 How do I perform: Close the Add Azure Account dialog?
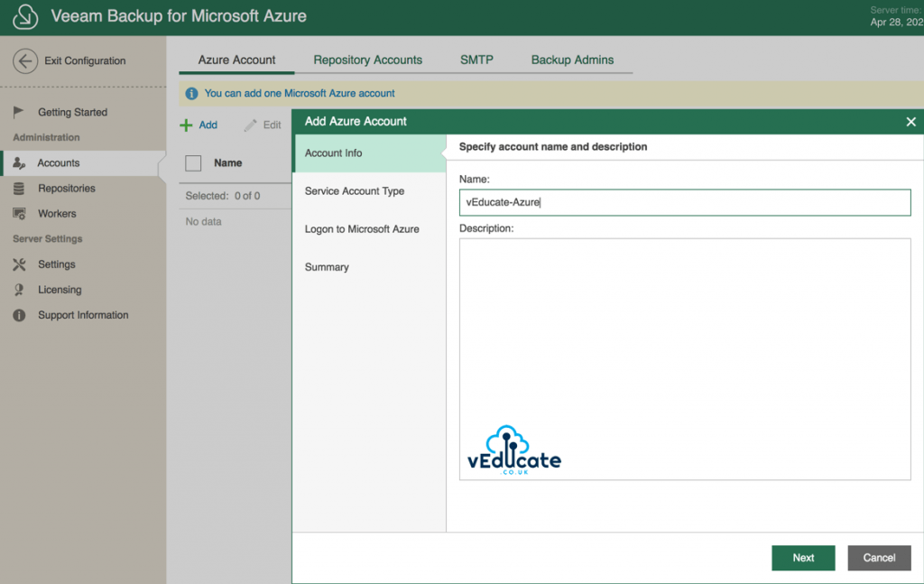pos(910,121)
